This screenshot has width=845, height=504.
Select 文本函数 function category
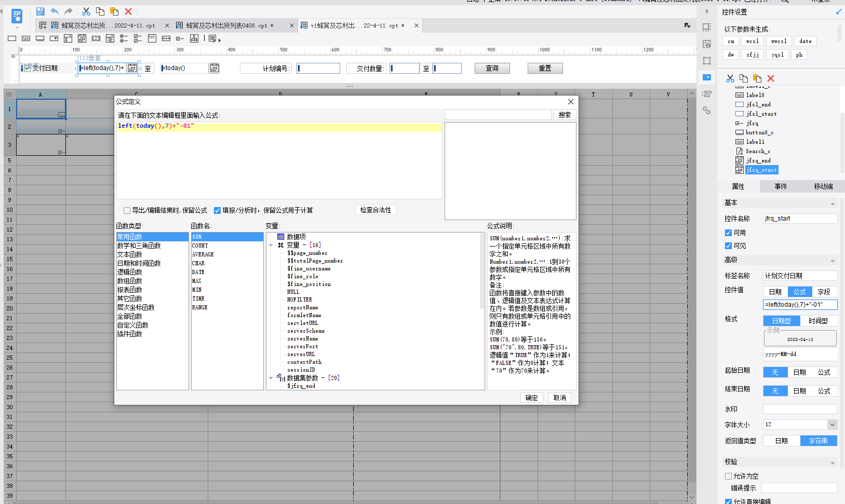click(x=129, y=254)
